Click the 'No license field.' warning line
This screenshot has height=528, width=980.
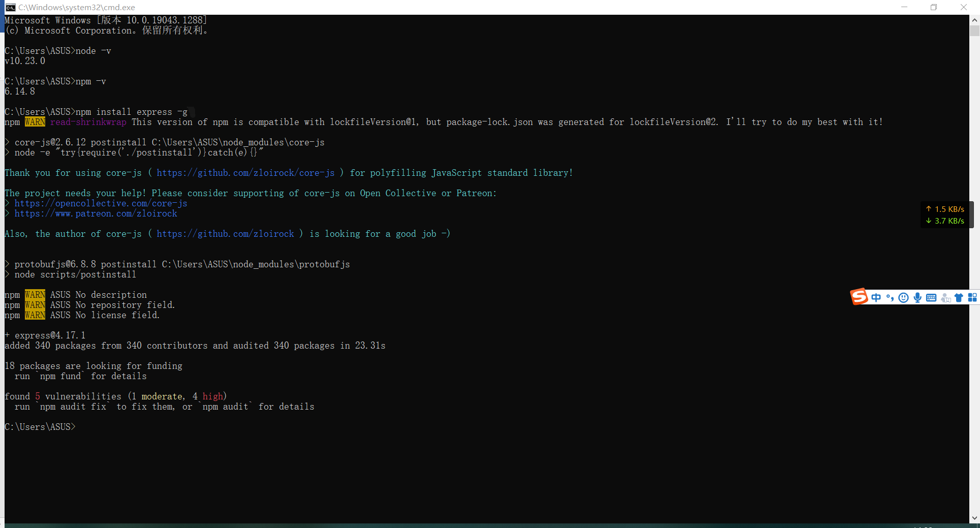point(82,315)
